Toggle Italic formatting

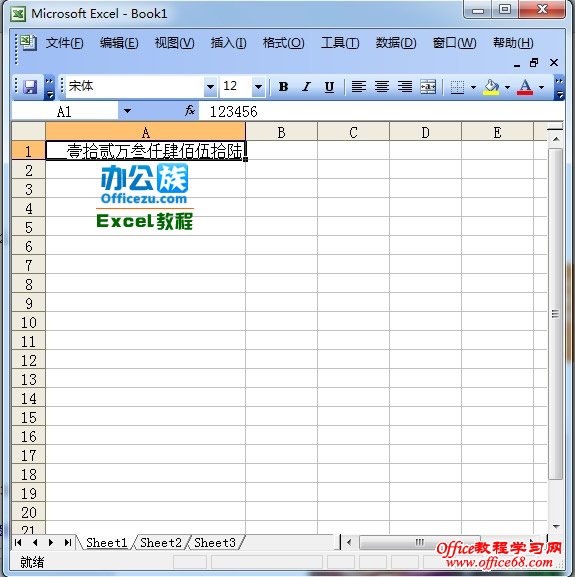tap(306, 87)
